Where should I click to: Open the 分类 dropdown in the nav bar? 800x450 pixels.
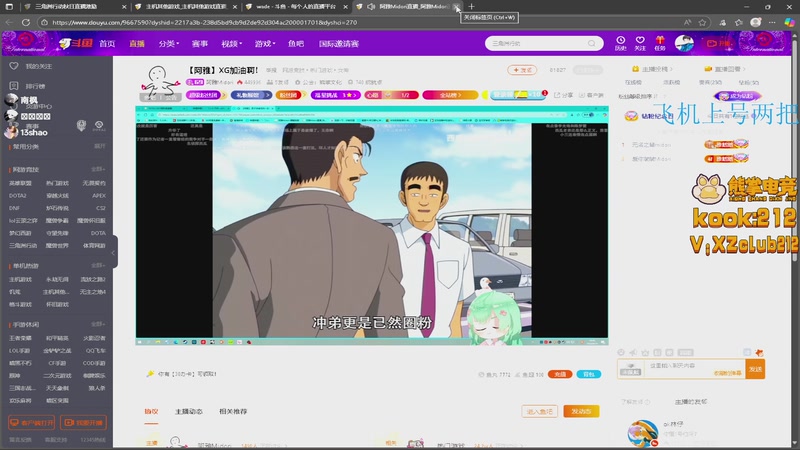pyautogui.click(x=168, y=44)
